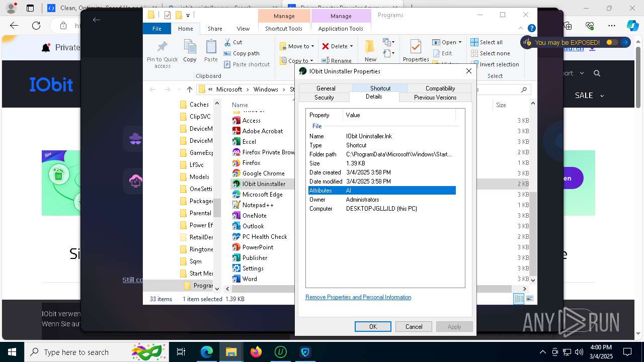Click Remove Properties and Personal Information link

(358, 297)
